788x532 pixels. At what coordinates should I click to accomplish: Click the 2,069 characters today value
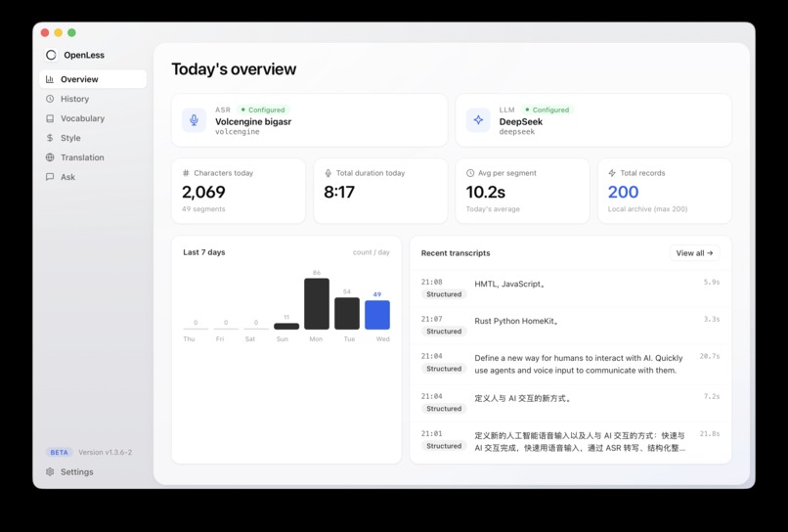[203, 192]
